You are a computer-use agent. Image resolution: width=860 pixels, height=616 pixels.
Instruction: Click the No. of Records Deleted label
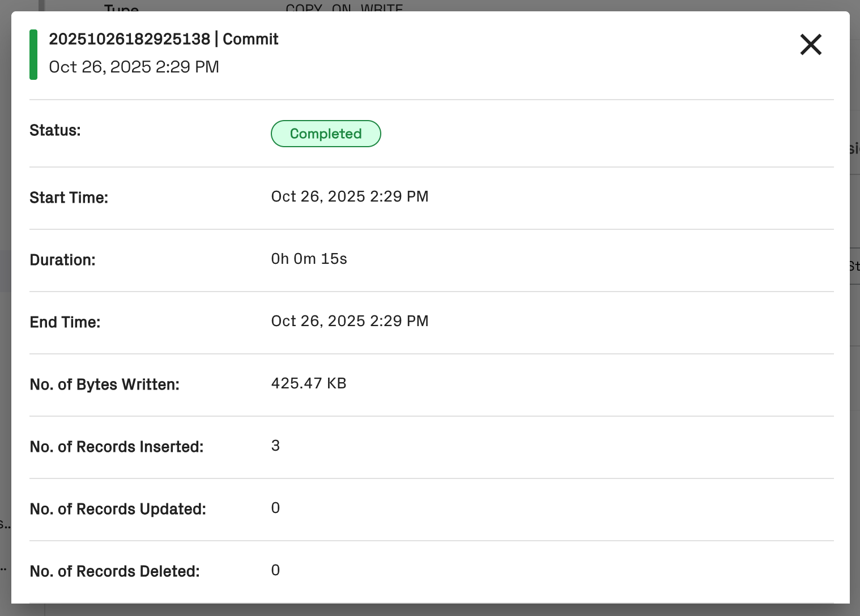(114, 571)
